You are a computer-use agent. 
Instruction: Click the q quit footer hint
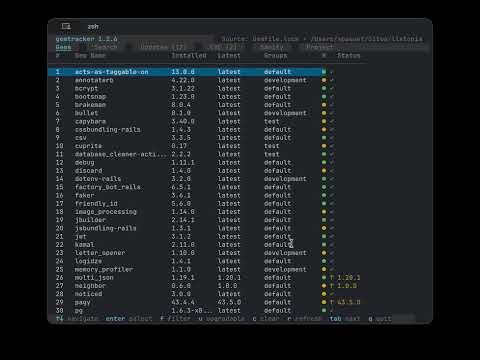click(x=380, y=319)
